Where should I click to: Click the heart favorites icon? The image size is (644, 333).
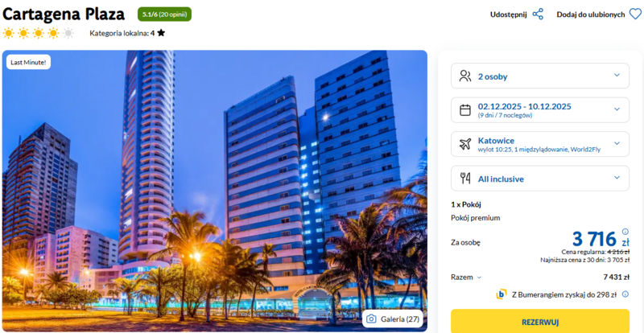coord(635,14)
